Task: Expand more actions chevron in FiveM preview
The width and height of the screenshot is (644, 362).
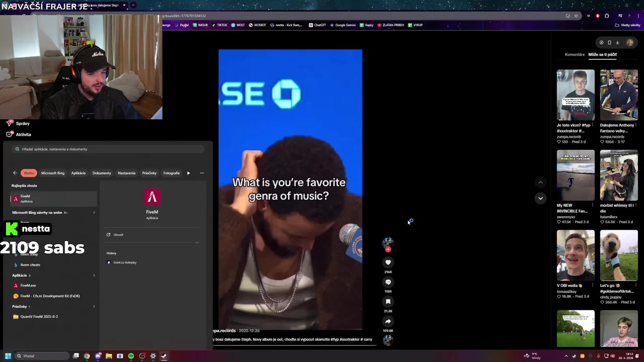Action: [197, 243]
